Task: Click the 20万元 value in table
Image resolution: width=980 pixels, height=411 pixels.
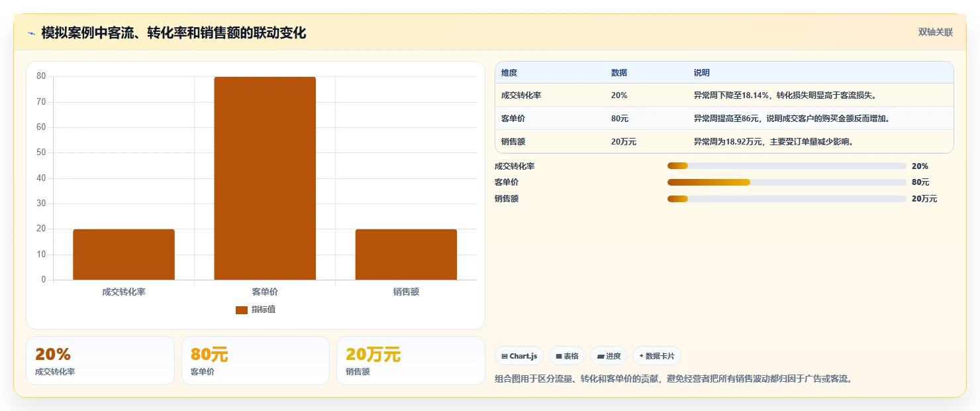Action: [x=624, y=141]
